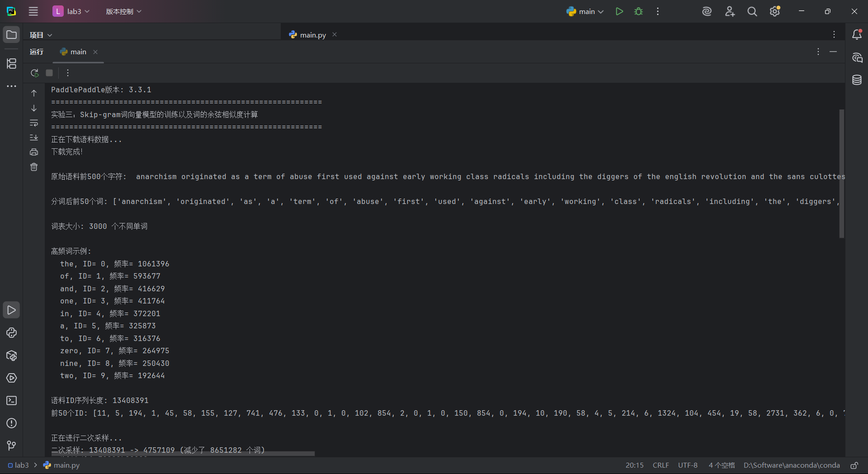Click main.py breadcrumb in status bar
The width and height of the screenshot is (868, 474).
pyautogui.click(x=61, y=465)
